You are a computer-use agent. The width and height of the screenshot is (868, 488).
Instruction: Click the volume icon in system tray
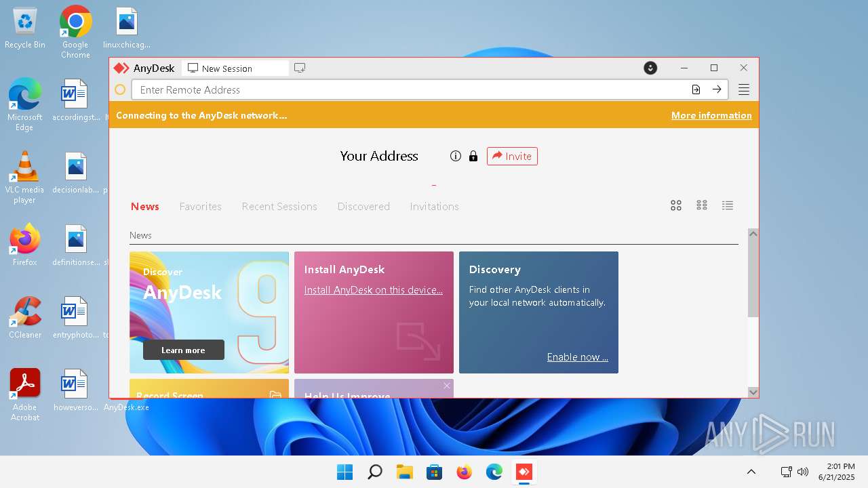click(x=804, y=472)
